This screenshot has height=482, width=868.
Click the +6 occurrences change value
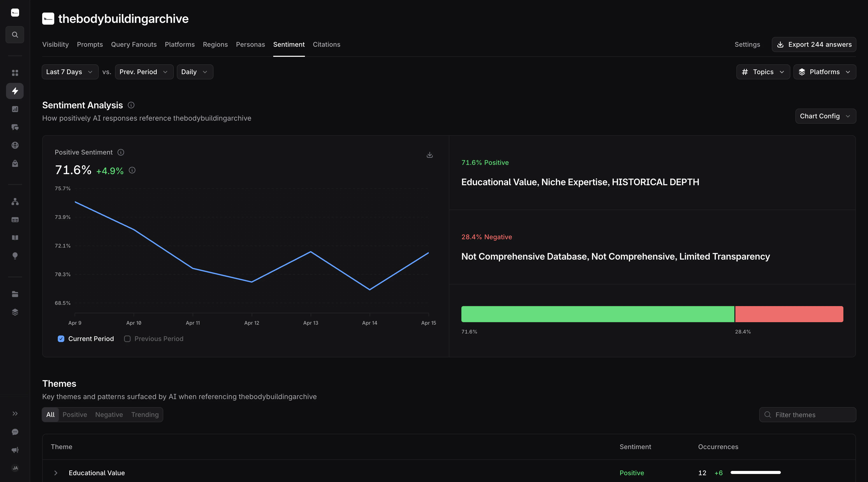coord(718,473)
